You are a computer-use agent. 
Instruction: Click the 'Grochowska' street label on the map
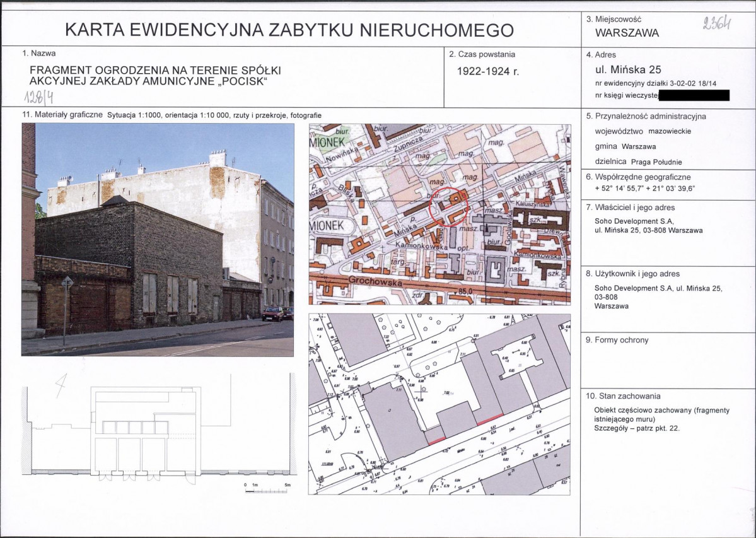375,281
